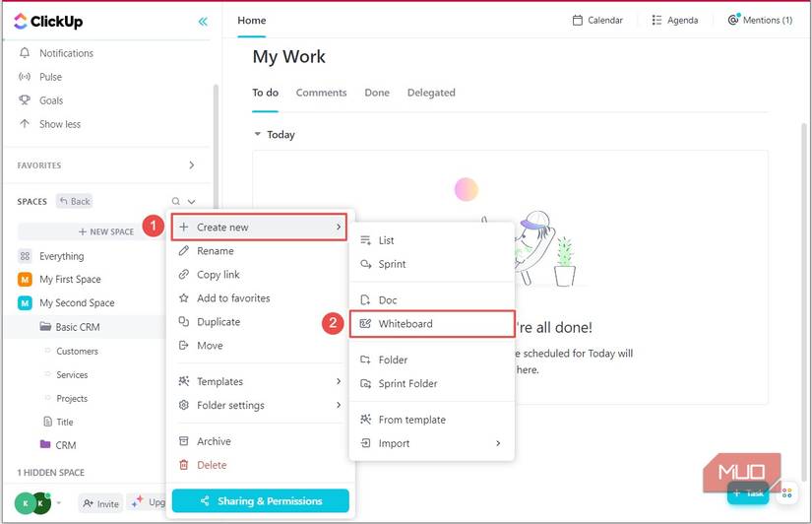Choose Copy link menu item
Image resolution: width=812 pixels, height=524 pixels.
(219, 275)
